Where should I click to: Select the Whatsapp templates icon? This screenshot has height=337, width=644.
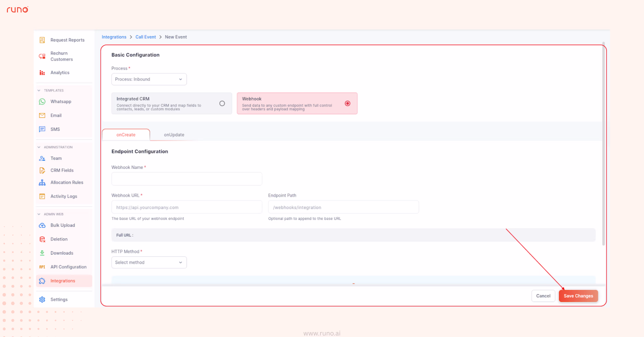point(42,102)
